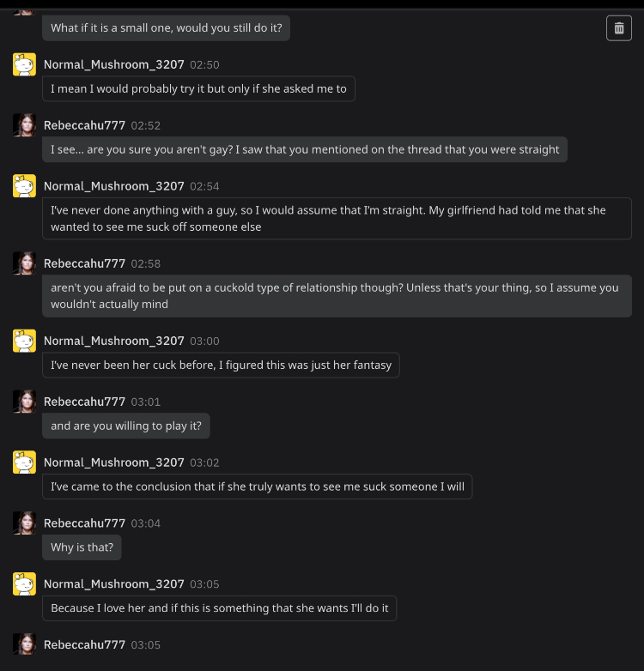Screen dimensions: 644x671
Task: Select message starting "Because I love her"
Action: tap(219, 608)
